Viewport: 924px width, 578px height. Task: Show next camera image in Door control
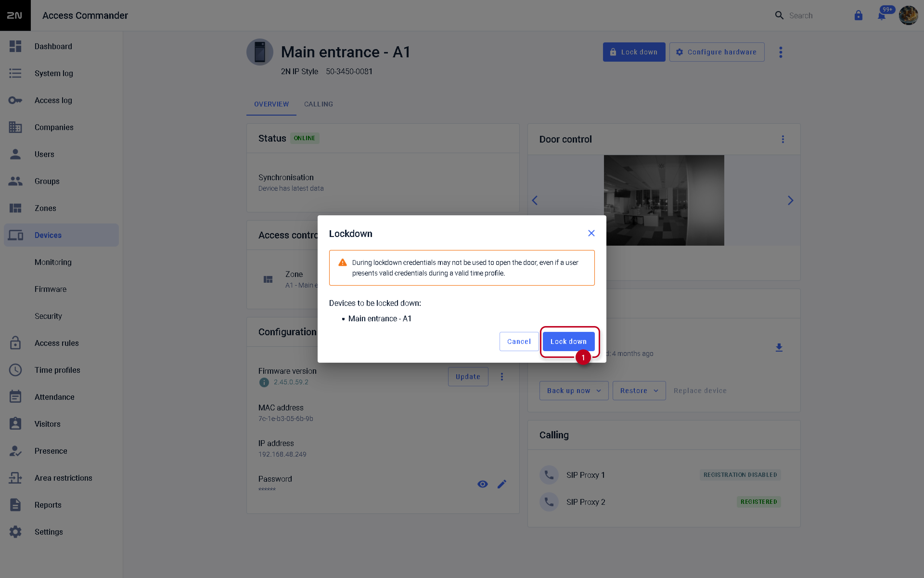tap(791, 200)
